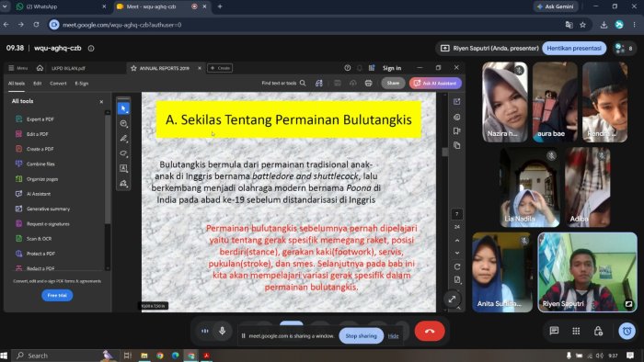Screen dimensions: 644x362
Task: Select the add text box tool
Action: click(x=123, y=168)
